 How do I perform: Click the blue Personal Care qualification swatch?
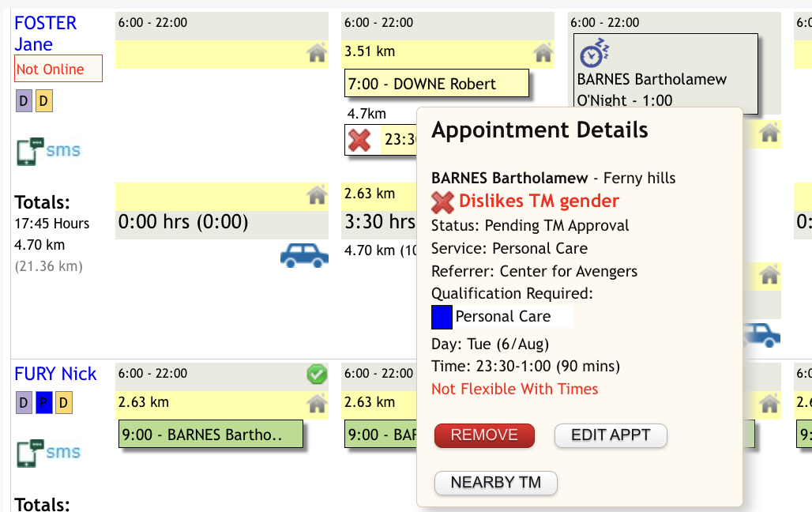coord(442,317)
